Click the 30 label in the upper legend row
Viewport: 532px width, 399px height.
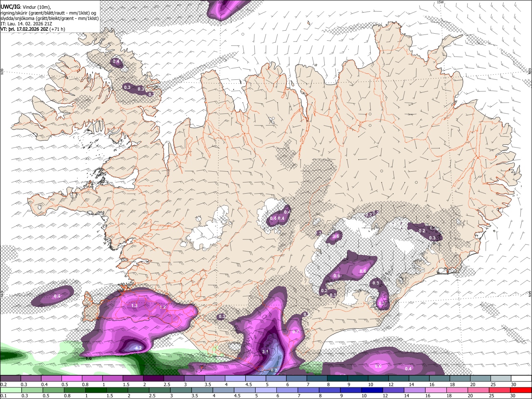[x=514, y=384]
